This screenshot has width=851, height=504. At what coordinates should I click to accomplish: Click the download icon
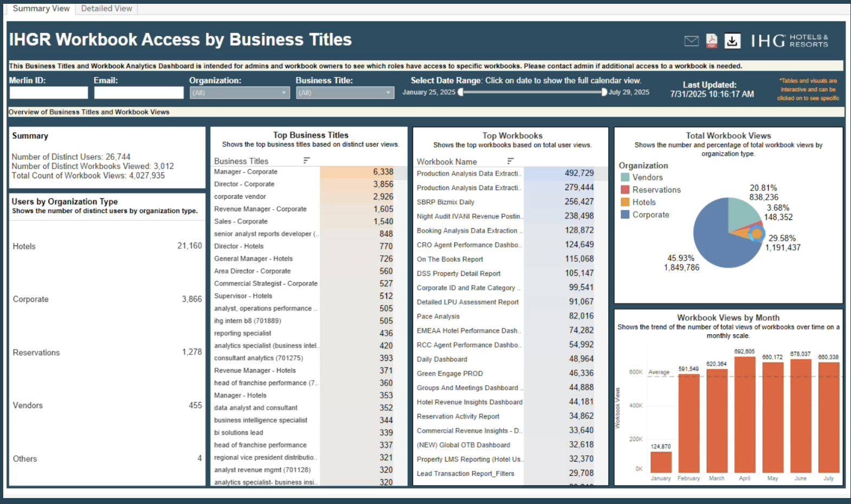[x=732, y=41]
